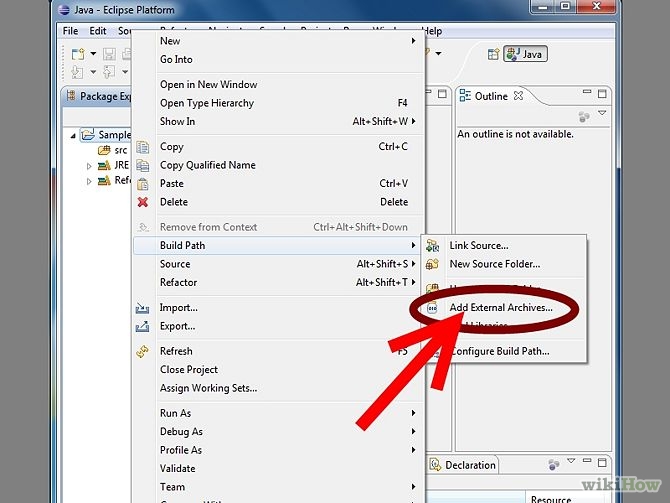Expand the Show In submenu
The width and height of the screenshot is (670, 503).
pyautogui.click(x=279, y=121)
